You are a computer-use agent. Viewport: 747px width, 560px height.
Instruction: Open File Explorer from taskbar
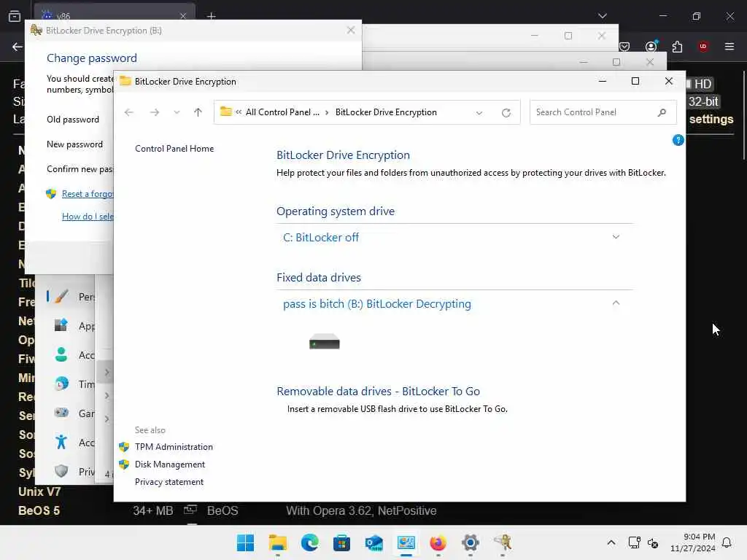278,542
